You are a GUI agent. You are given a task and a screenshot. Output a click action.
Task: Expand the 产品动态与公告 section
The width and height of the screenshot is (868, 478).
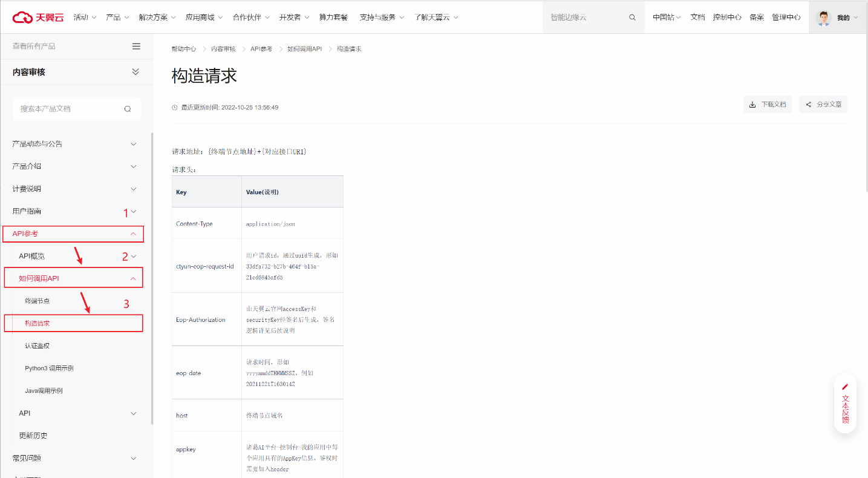point(134,144)
